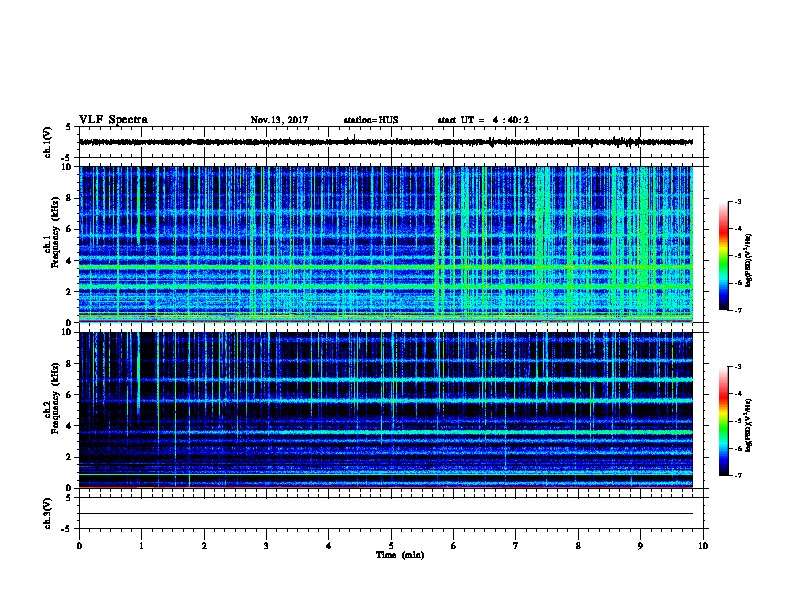Click the "8" kHz tick on the ch.1 frequency axis
792x612 pixels.
[69, 198]
